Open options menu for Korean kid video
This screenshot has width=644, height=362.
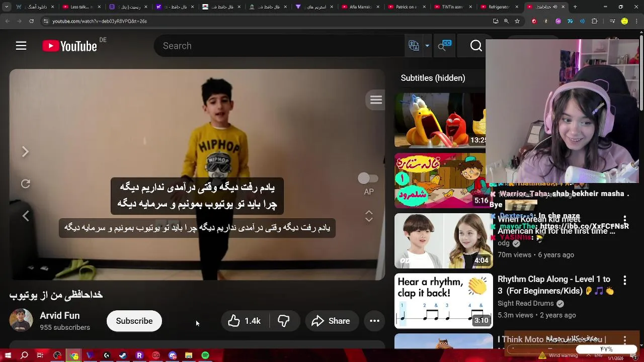click(x=624, y=220)
